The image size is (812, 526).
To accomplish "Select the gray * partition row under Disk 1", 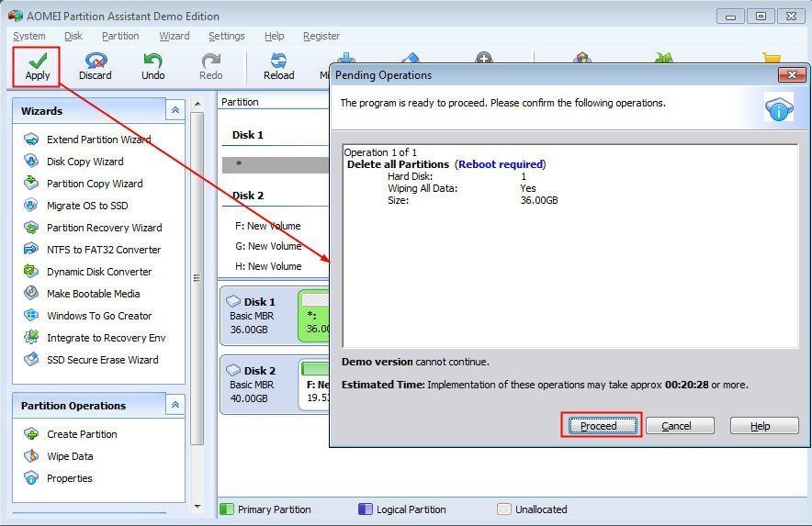I will click(276, 164).
